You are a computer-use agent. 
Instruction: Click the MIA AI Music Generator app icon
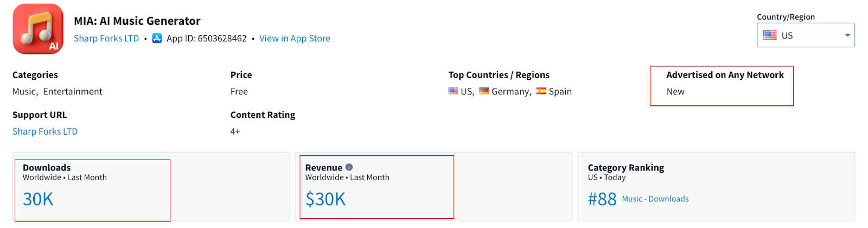(38, 29)
